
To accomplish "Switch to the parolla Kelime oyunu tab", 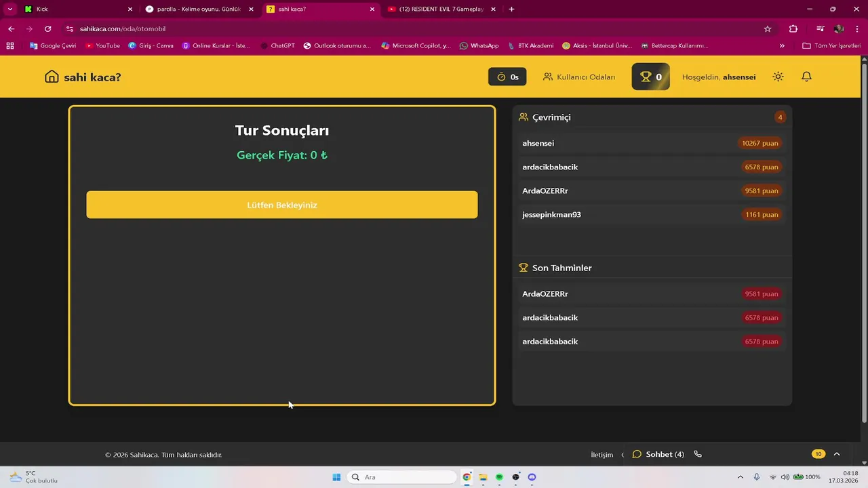I will click(x=199, y=9).
